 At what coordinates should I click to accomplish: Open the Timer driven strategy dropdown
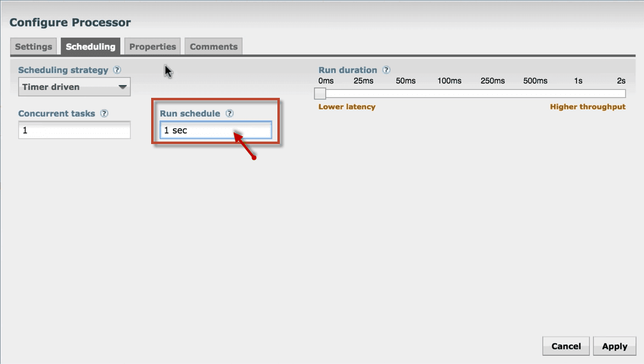75,87
